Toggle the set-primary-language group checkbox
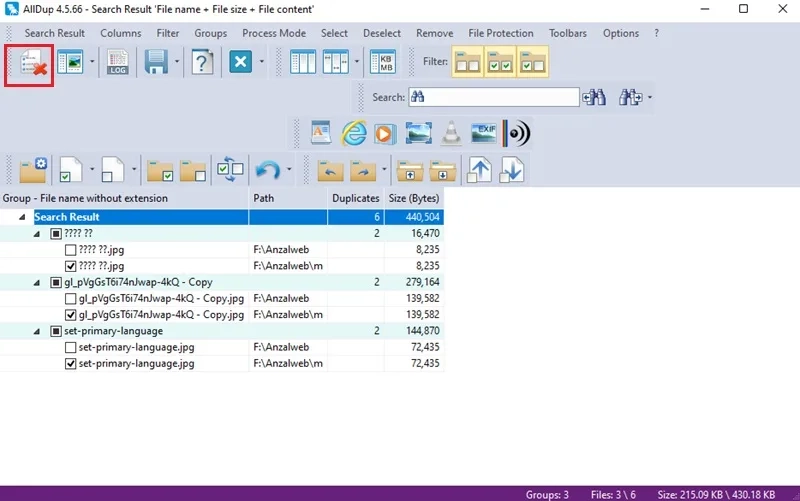This screenshot has width=800, height=501. click(56, 331)
